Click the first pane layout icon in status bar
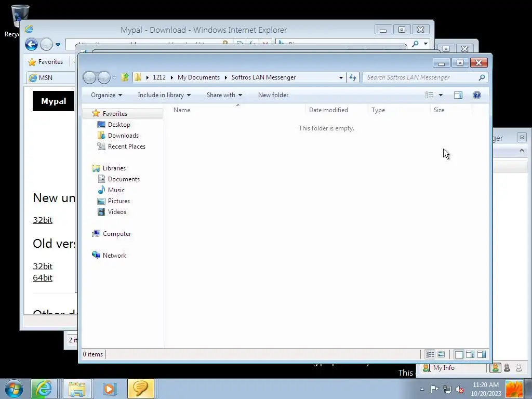 point(459,354)
